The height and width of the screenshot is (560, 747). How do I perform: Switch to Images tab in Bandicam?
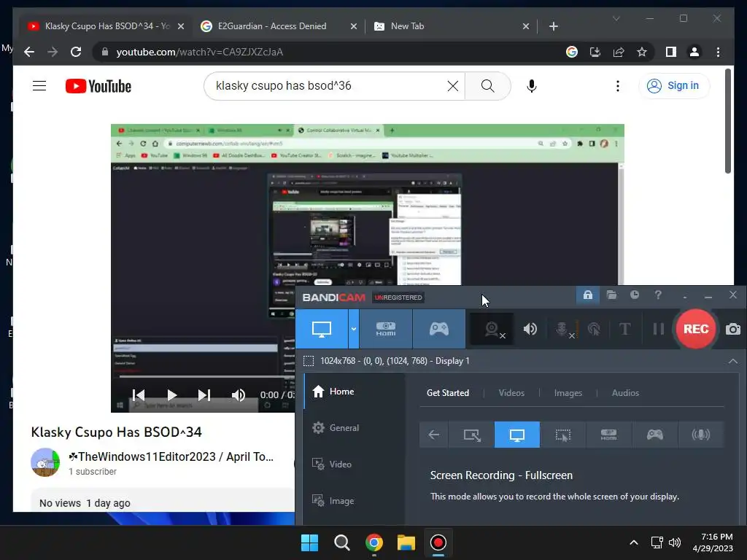click(568, 393)
